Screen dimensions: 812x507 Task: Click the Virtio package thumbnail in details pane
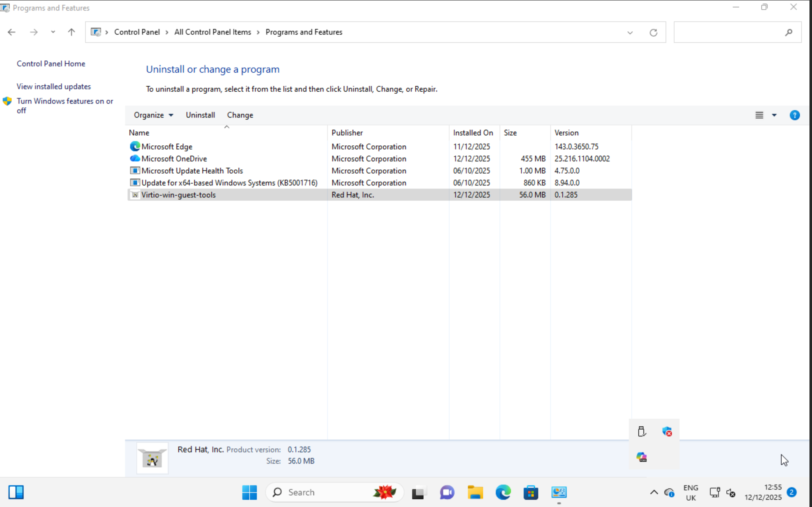point(153,458)
